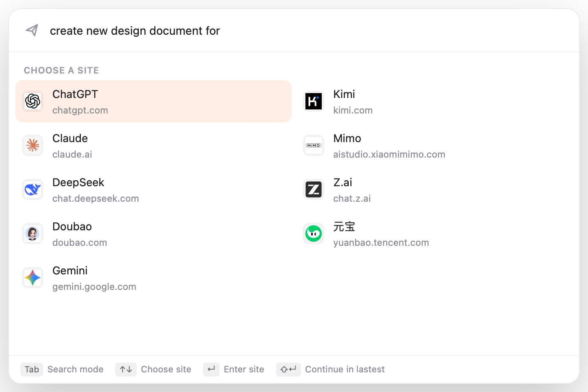Select the Kimi site name
Image resolution: width=588 pixels, height=392 pixels.
click(344, 94)
